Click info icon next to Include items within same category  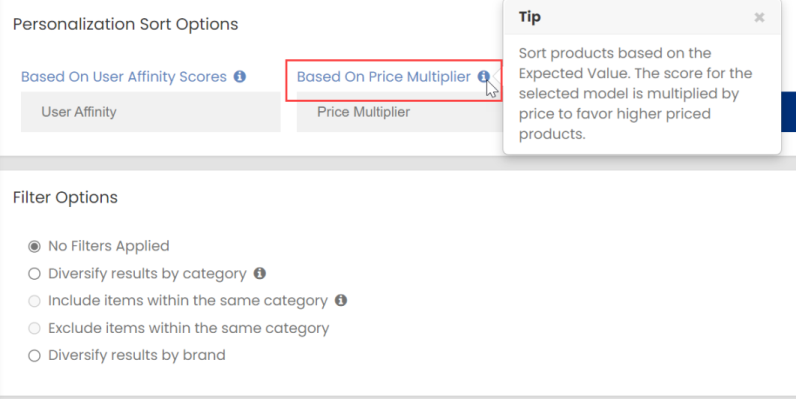tap(341, 301)
